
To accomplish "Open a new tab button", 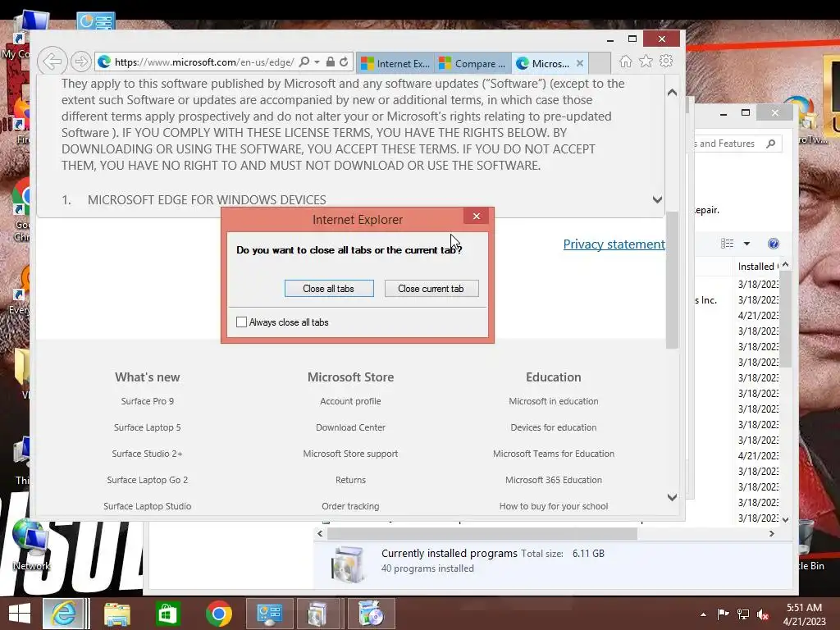I will pos(600,63).
